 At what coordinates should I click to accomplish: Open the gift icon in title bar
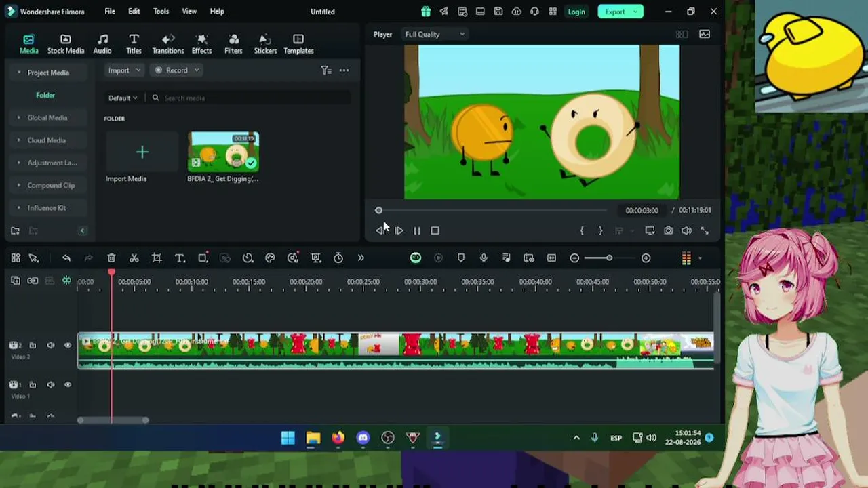point(426,12)
